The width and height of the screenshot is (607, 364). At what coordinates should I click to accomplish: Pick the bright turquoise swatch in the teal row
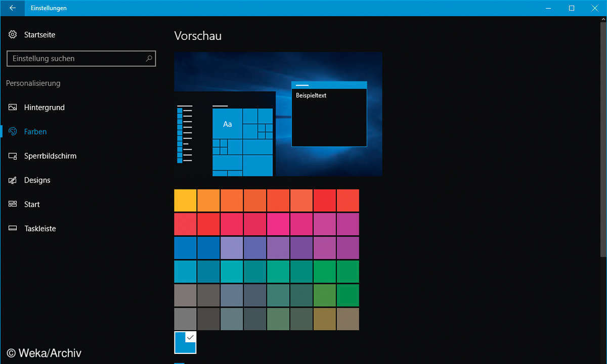[232, 271]
